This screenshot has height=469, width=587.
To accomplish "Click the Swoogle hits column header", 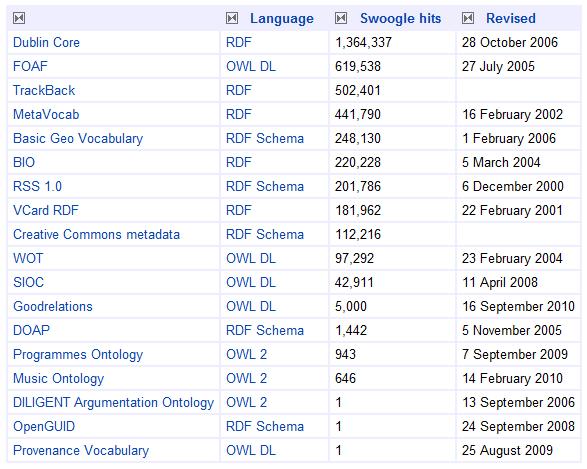I will [x=401, y=18].
